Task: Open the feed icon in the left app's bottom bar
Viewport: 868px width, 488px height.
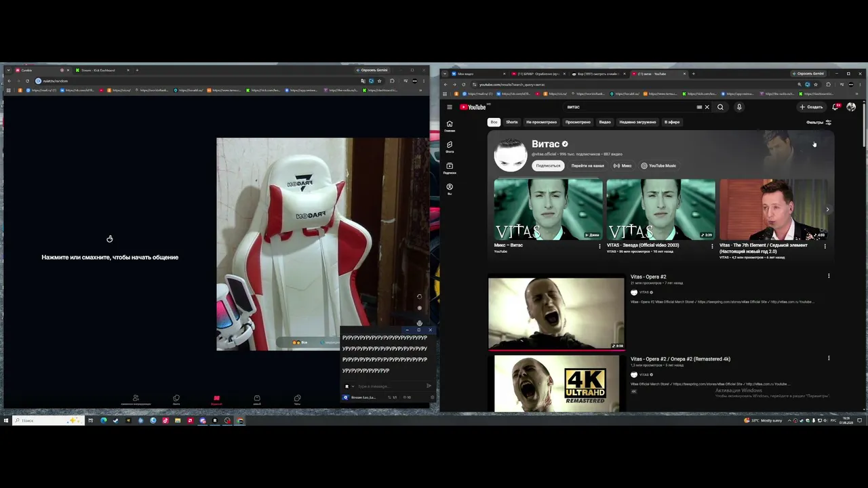Action: (x=176, y=399)
